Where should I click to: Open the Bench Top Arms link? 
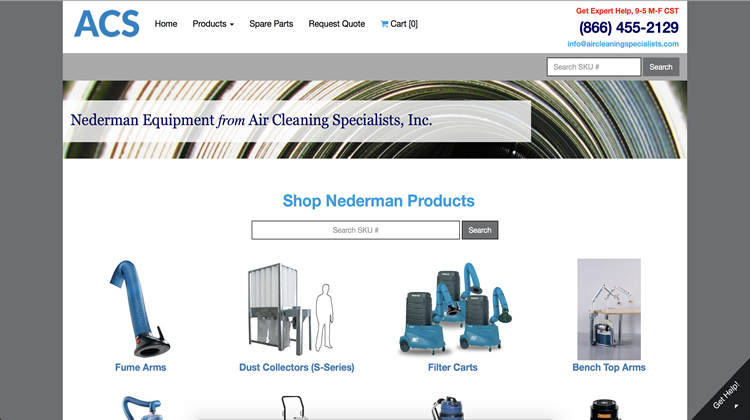pyautogui.click(x=609, y=367)
